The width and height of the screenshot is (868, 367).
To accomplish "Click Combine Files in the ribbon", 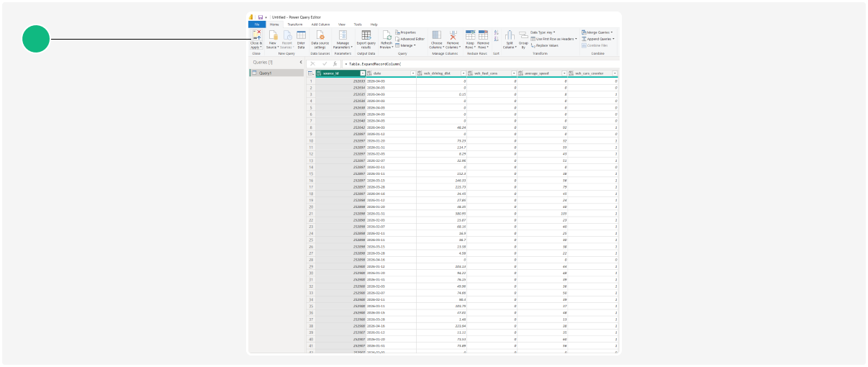I will [x=595, y=45].
